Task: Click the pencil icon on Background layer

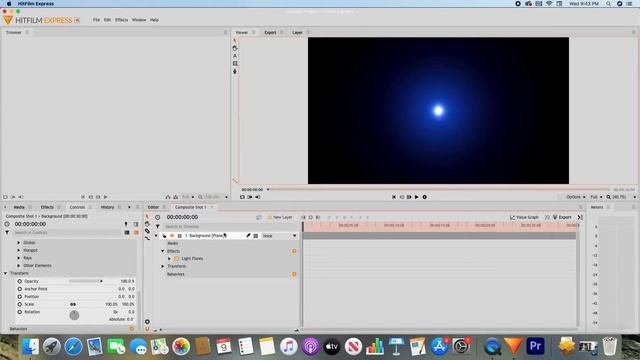Action: pyautogui.click(x=248, y=236)
